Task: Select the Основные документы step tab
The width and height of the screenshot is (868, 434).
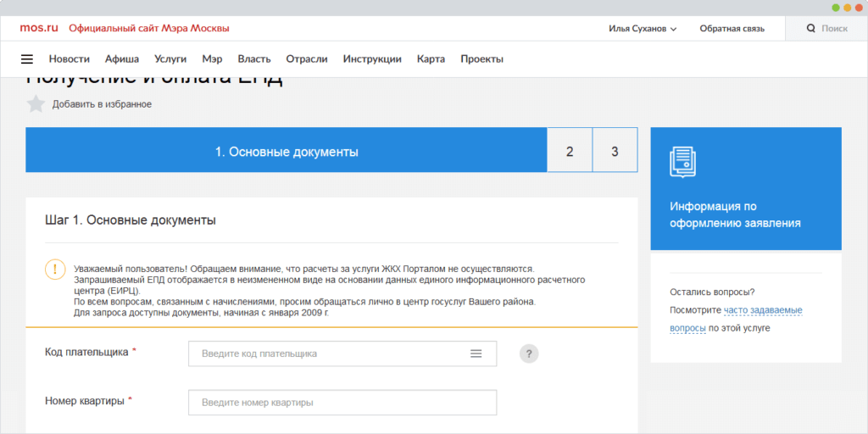Action: click(x=287, y=152)
